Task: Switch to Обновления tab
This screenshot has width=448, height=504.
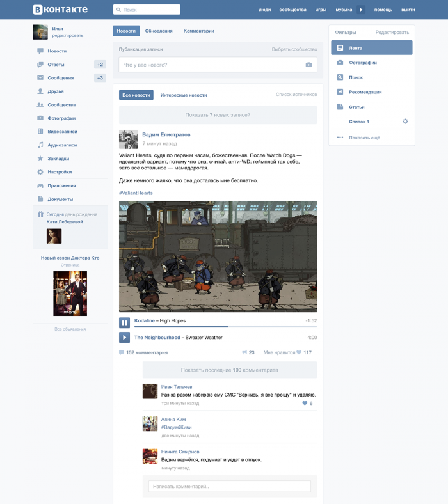Action: click(159, 31)
